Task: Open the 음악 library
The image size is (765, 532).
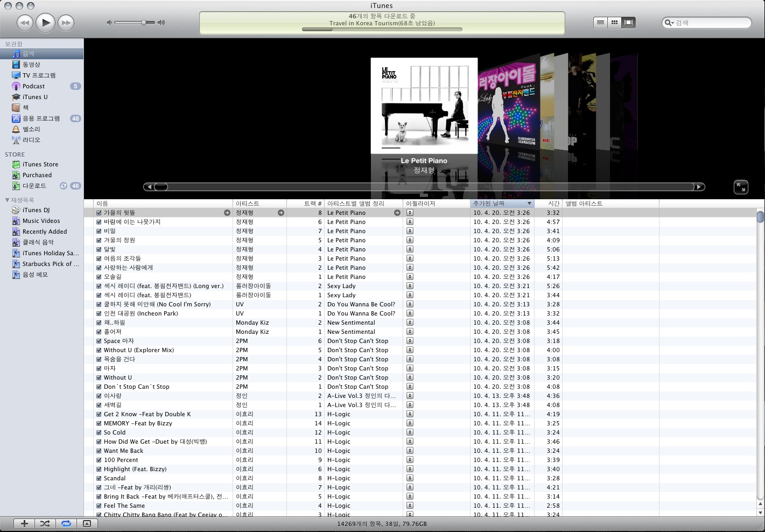Action: click(x=42, y=54)
